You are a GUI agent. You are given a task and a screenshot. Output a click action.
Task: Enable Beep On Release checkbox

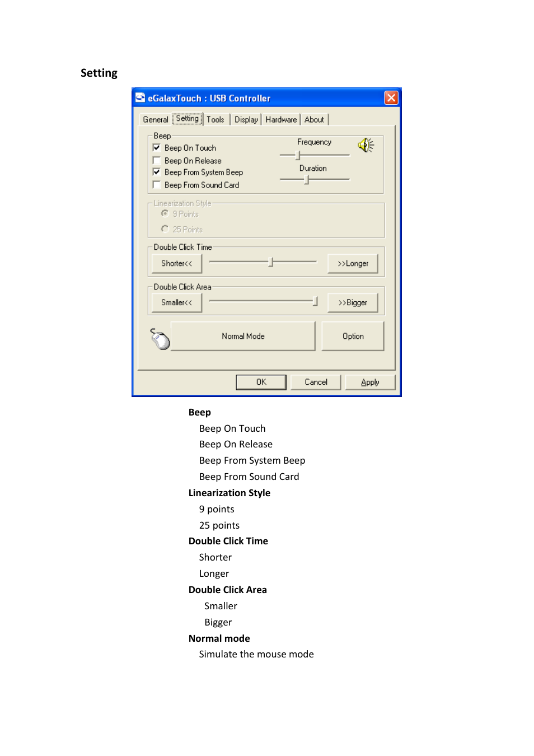point(157,161)
